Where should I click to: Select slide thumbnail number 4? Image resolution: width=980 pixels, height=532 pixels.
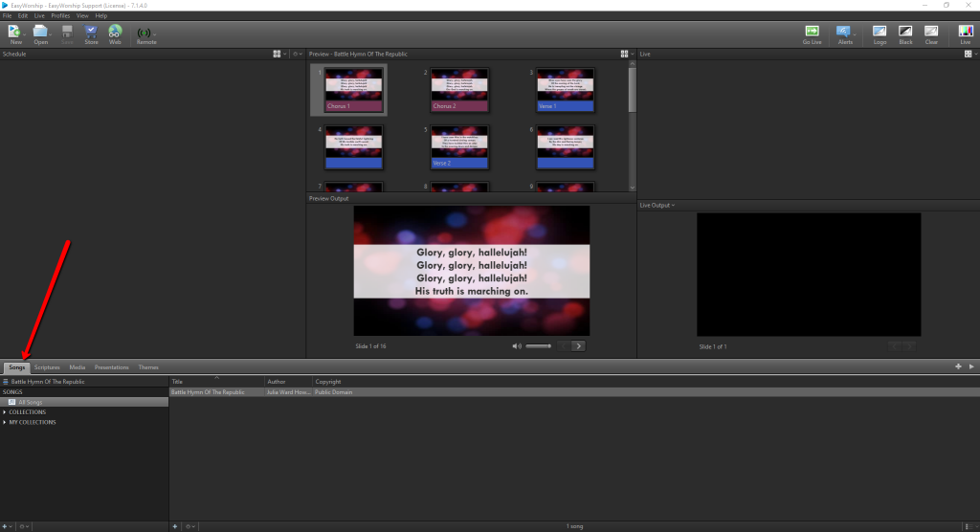coord(353,147)
